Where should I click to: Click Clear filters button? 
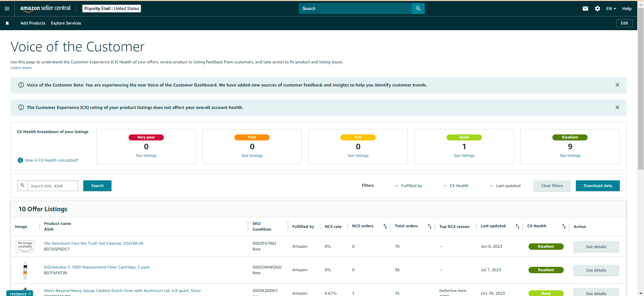552,186
